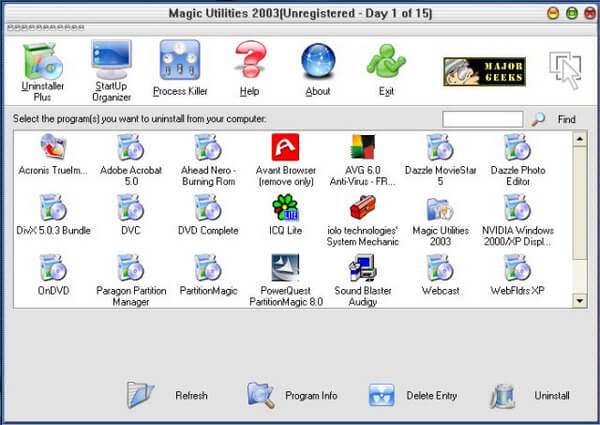The width and height of the screenshot is (600, 425).
Task: Click the program list scroll-down arrow
Action: [580, 301]
